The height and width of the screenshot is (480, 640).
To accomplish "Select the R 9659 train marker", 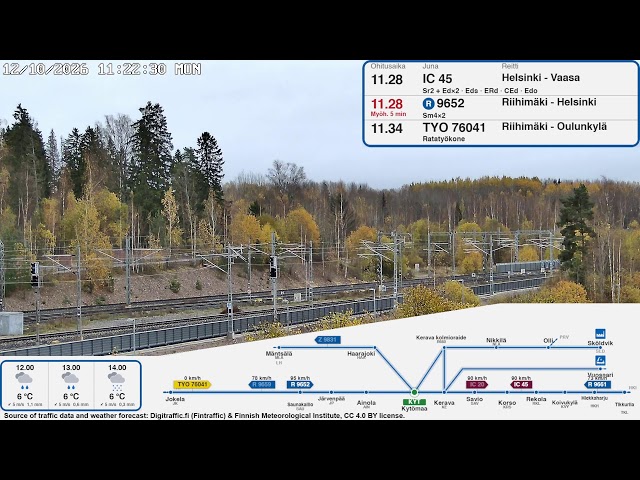I will (x=262, y=384).
